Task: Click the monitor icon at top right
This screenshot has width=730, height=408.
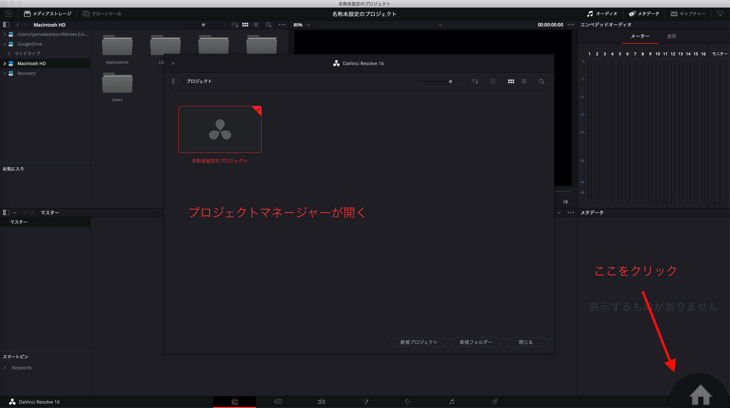Action: coord(720,14)
